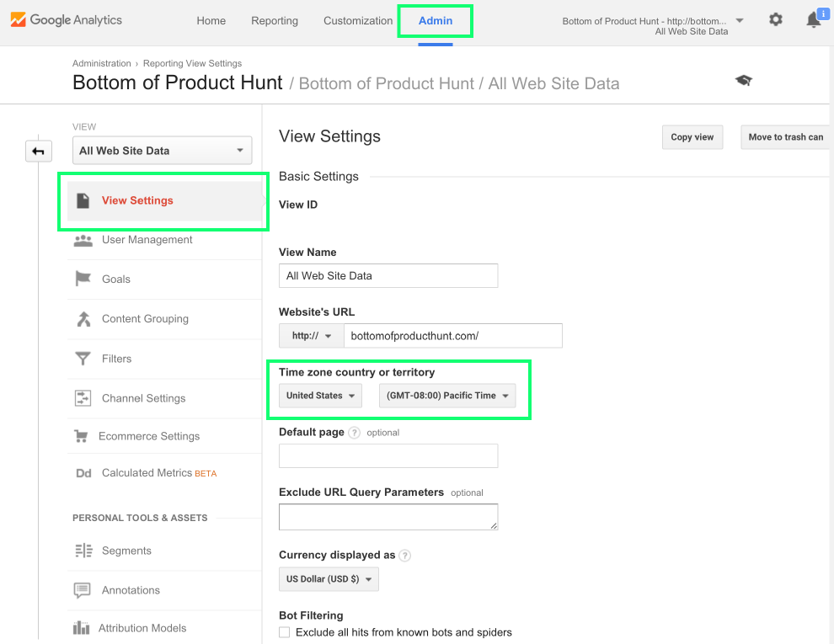834x644 pixels.
Task: Click the View ID label
Action: [x=298, y=205]
